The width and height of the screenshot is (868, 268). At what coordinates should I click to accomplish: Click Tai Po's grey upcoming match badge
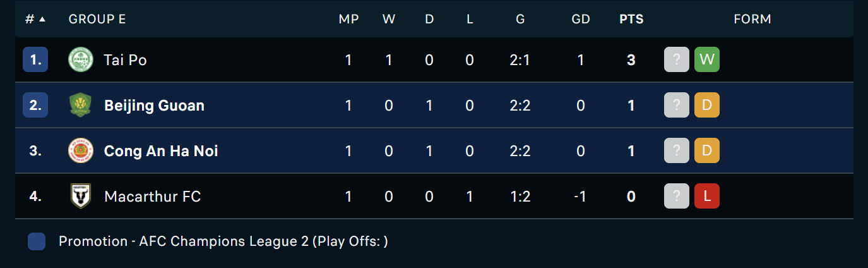(x=677, y=60)
